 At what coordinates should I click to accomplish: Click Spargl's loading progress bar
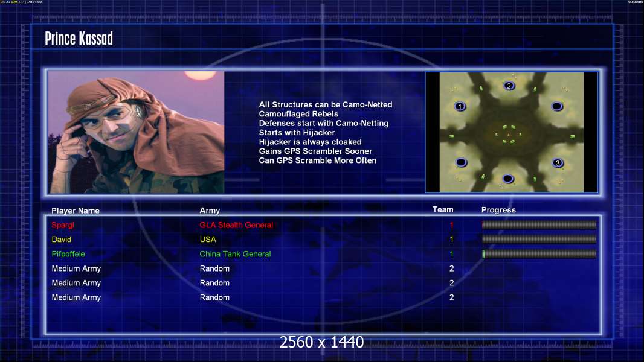coord(539,224)
